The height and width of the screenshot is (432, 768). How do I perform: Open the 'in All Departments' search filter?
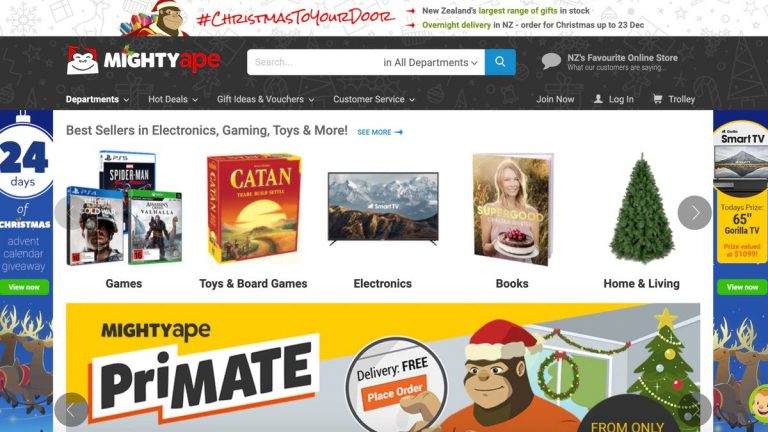pyautogui.click(x=430, y=62)
